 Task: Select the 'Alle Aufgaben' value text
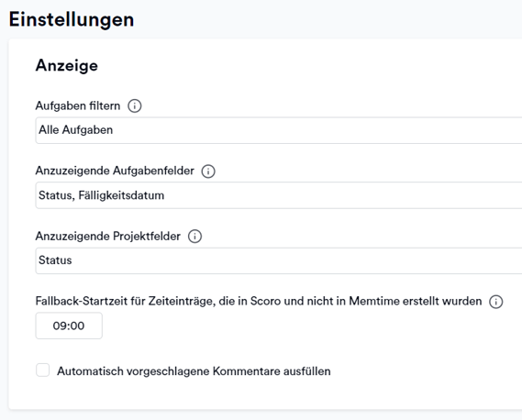(x=76, y=130)
